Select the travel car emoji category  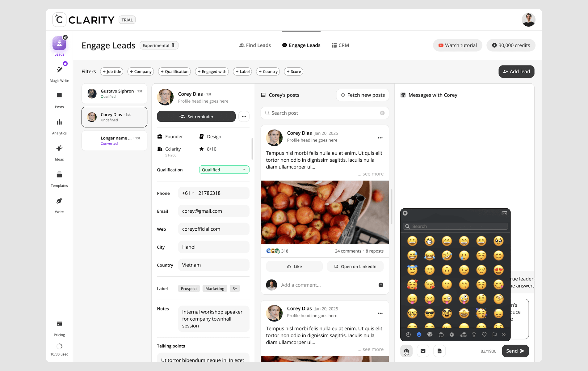pos(463,335)
